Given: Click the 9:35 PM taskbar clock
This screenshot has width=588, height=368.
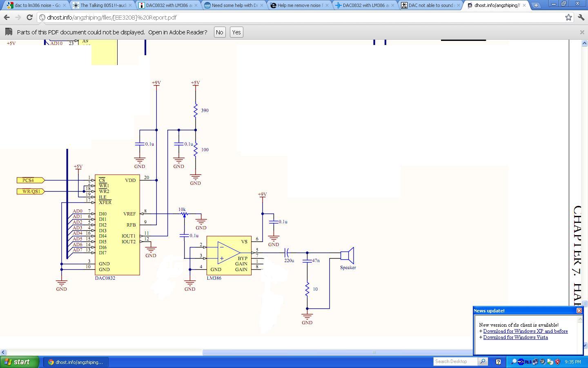Looking at the screenshot, I should coord(572,362).
